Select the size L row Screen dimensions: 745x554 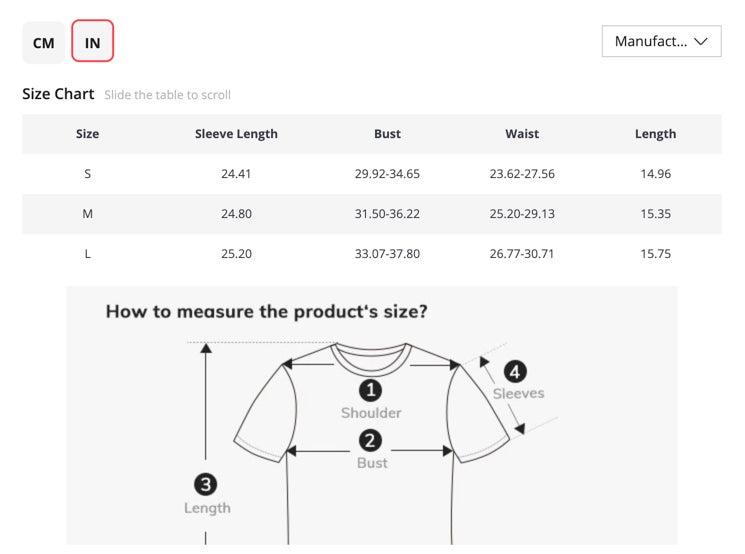tap(88, 254)
